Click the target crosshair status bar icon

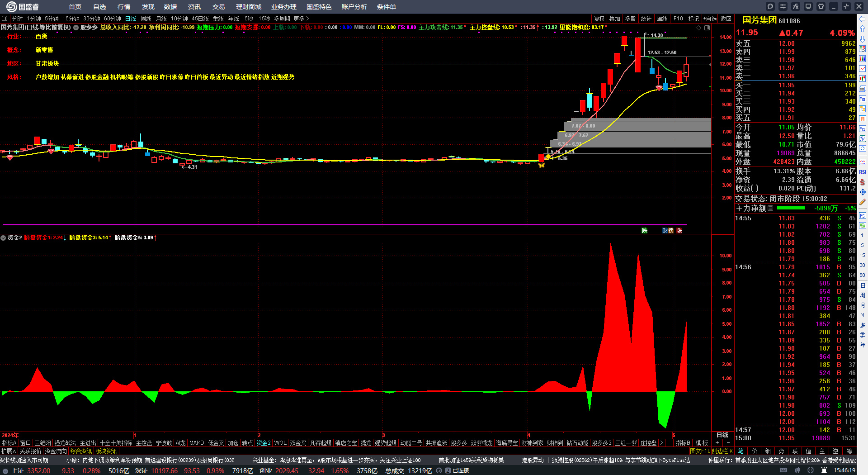coord(811,470)
